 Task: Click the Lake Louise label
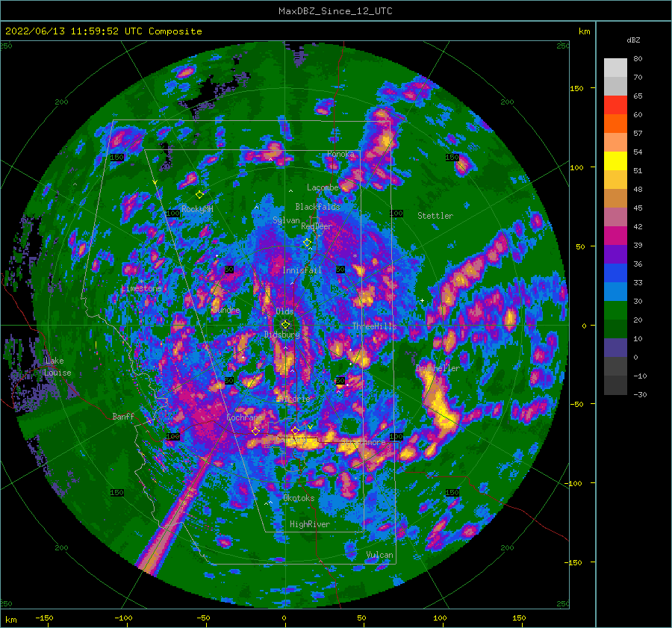(57, 367)
